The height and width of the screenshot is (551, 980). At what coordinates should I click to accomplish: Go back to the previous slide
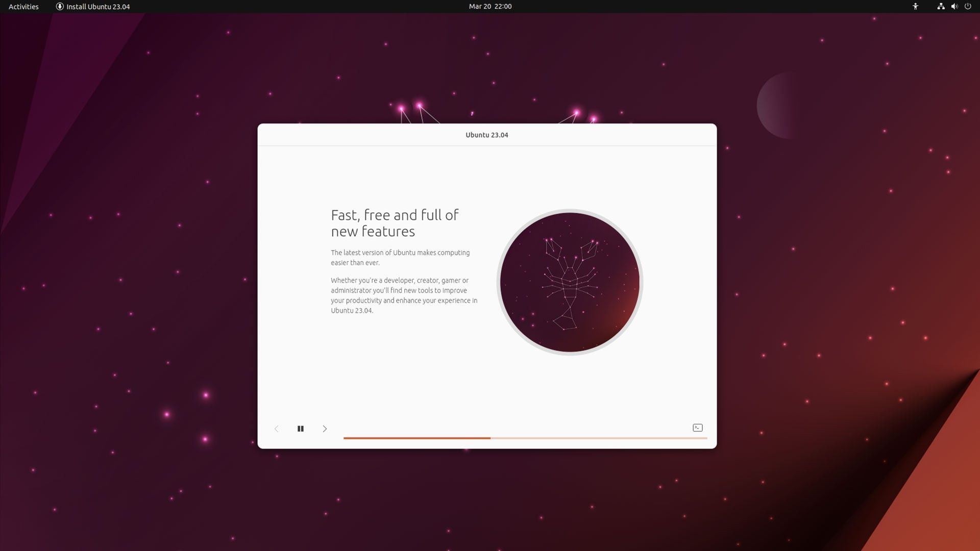277,429
